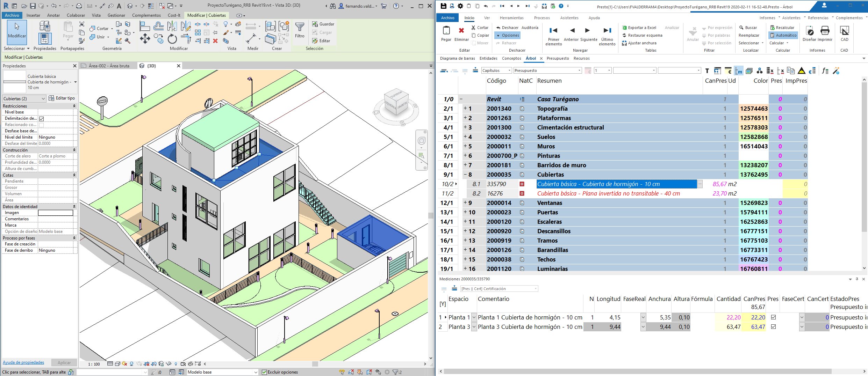Open the Anotar ribbon tab in Revit

[53, 15]
